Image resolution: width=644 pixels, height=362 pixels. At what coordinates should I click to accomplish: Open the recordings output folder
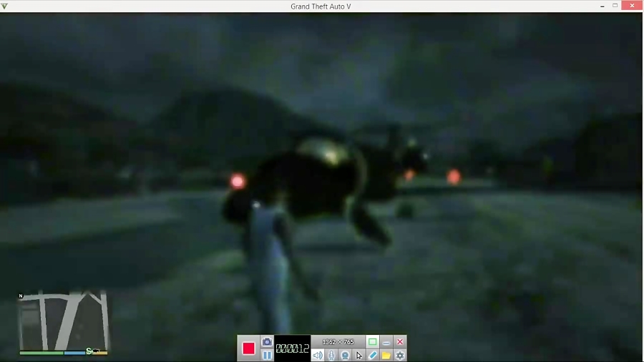point(386,356)
